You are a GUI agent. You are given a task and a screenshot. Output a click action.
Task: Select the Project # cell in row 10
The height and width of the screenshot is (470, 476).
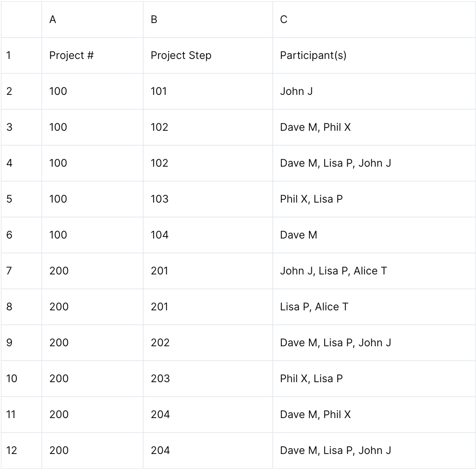coord(92,379)
